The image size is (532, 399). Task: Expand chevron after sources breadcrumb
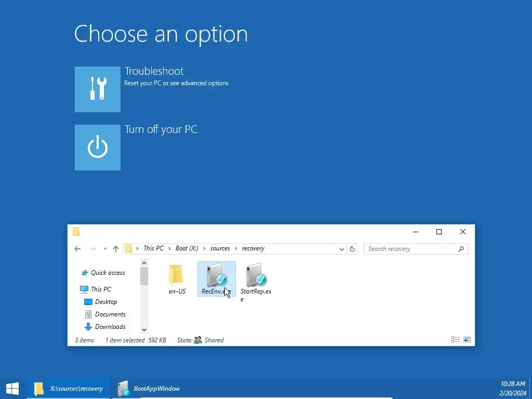[236, 249]
